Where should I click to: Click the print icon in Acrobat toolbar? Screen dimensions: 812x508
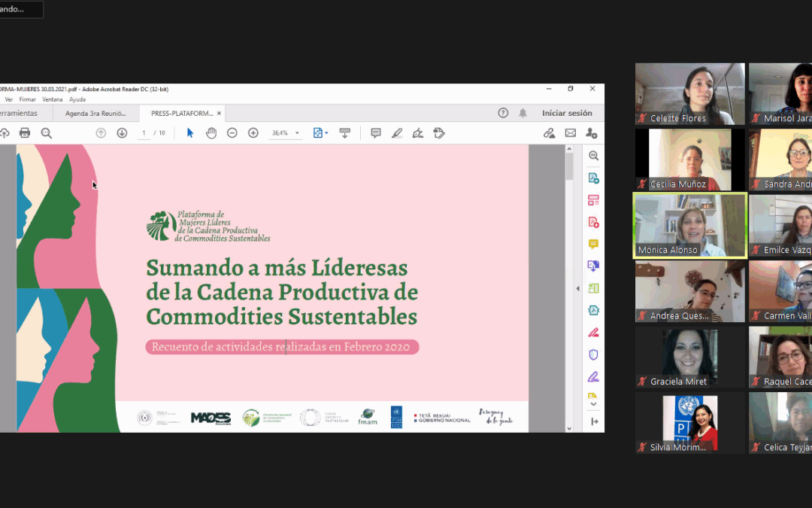pyautogui.click(x=25, y=133)
